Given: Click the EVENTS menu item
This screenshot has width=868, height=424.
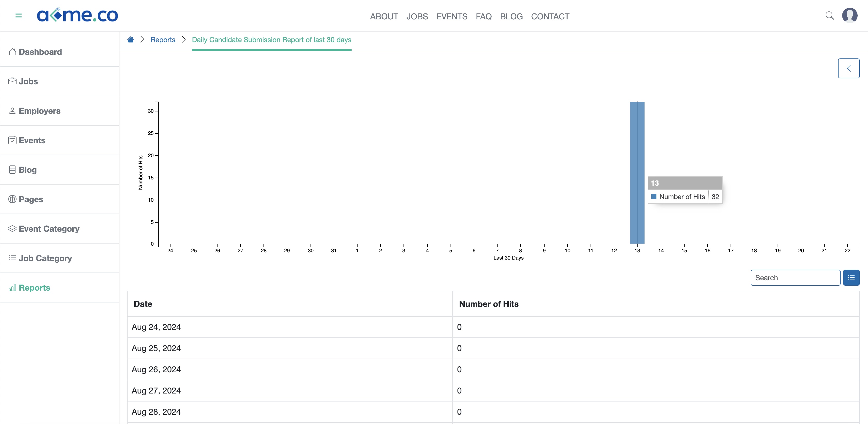Looking at the screenshot, I should click(x=452, y=16).
